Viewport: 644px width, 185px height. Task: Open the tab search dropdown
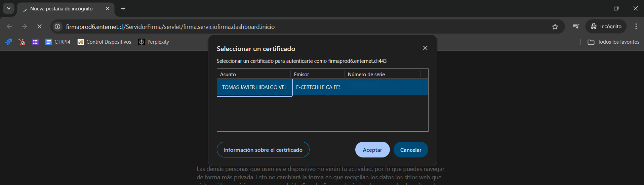9,8
